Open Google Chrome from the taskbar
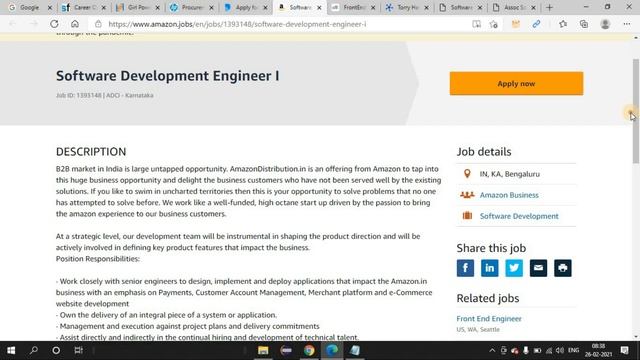 (x=309, y=350)
